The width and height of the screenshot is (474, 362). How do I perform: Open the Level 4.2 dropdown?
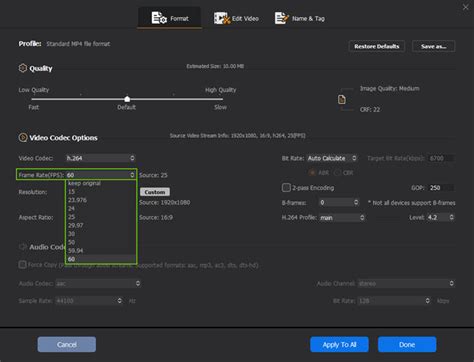(x=441, y=217)
